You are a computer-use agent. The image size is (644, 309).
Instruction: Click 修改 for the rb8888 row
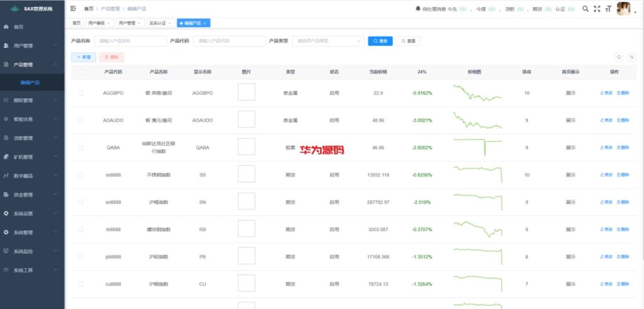coord(606,229)
